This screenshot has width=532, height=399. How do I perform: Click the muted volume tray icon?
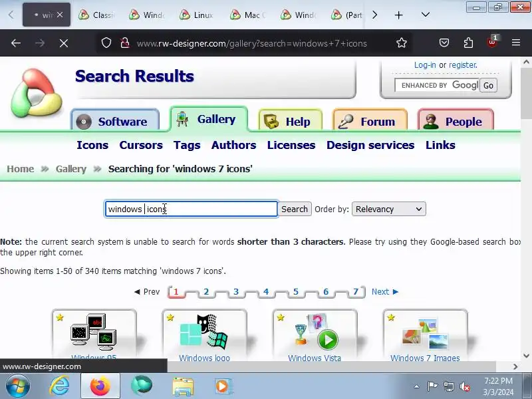[465, 386]
